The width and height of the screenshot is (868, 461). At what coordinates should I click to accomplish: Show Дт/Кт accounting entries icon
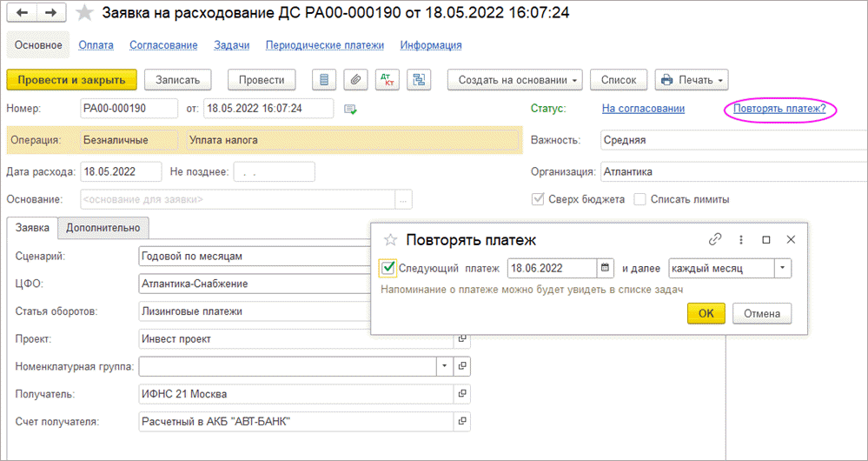click(387, 80)
